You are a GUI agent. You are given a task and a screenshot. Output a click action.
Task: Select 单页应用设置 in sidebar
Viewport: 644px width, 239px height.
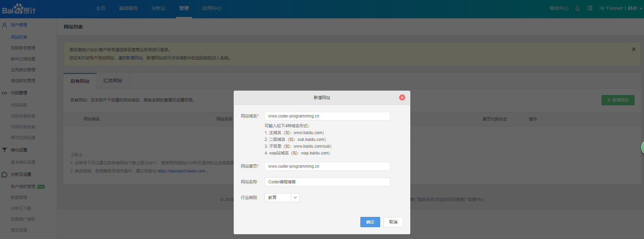23,137
